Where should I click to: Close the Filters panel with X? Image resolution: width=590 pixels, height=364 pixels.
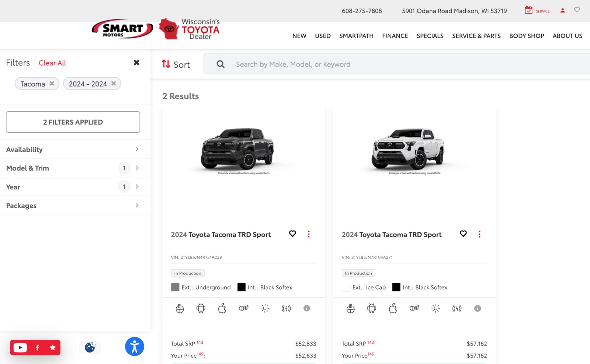click(x=136, y=63)
